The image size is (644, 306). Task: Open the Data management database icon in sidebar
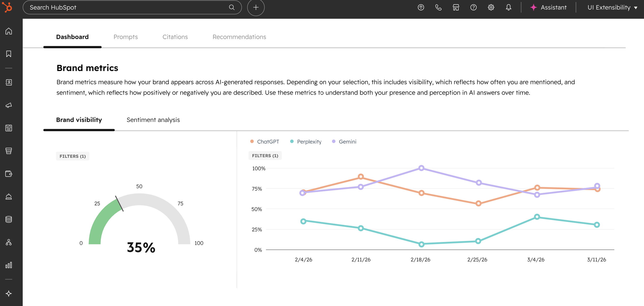9,219
